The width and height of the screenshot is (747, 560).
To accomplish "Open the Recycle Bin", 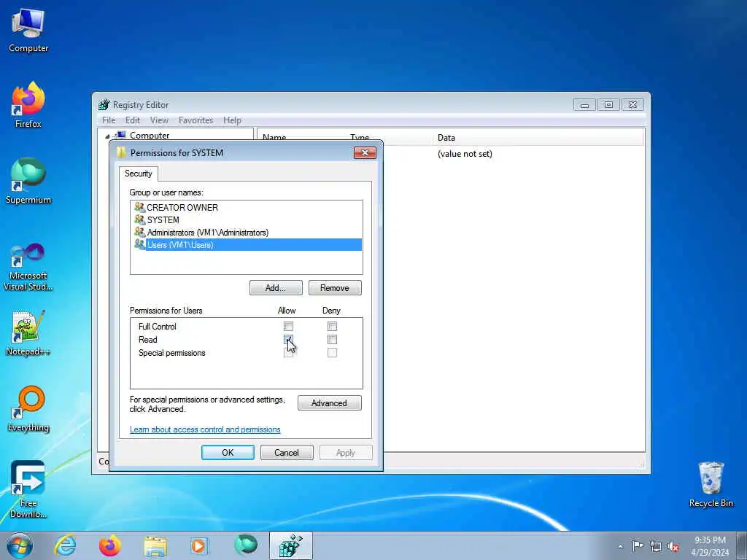I will [x=711, y=484].
